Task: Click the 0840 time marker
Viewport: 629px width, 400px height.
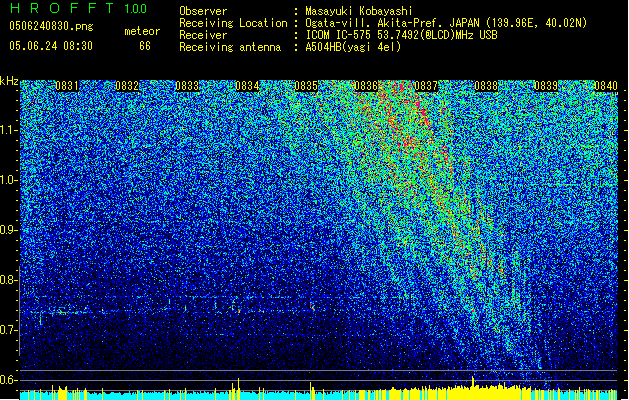Action: 606,86
